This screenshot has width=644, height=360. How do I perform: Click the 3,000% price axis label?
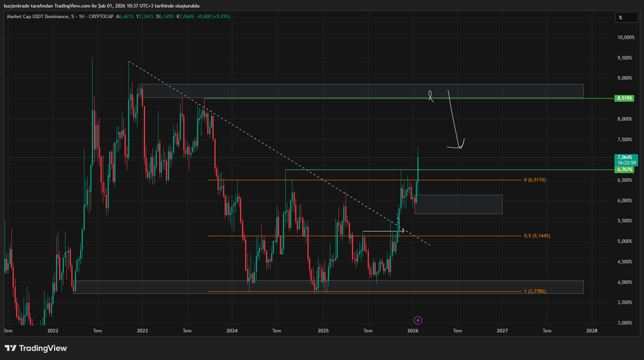pos(625,323)
